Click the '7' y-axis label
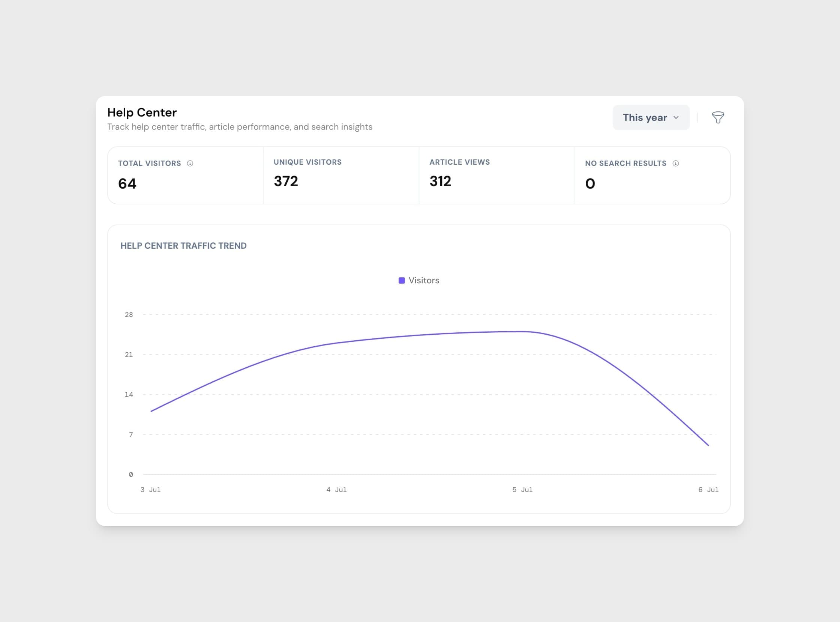840x622 pixels. tap(131, 434)
